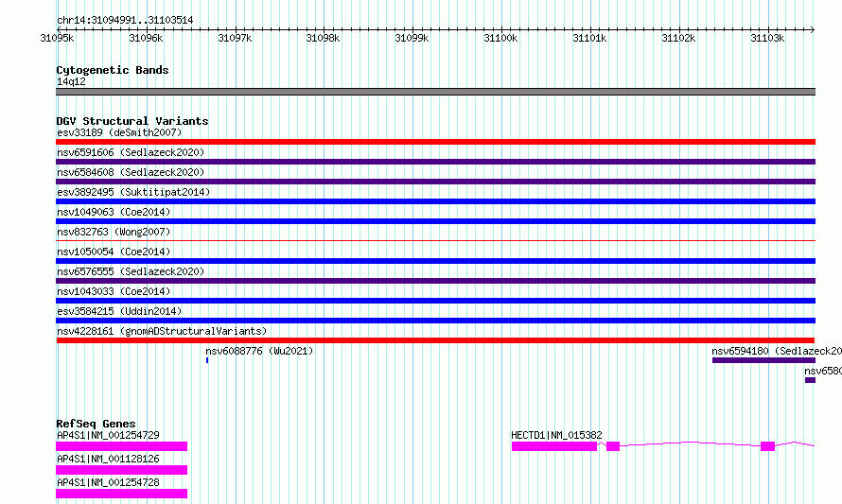842x504 pixels.
Task: Click the esv33189 (deSmith2007) red variant bar
Action: click(435, 142)
